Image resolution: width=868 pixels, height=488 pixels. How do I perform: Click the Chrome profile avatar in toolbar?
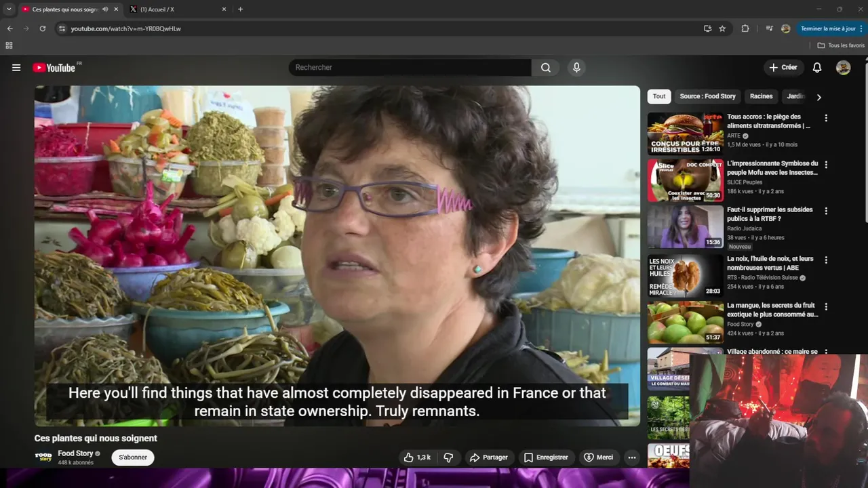click(x=785, y=28)
